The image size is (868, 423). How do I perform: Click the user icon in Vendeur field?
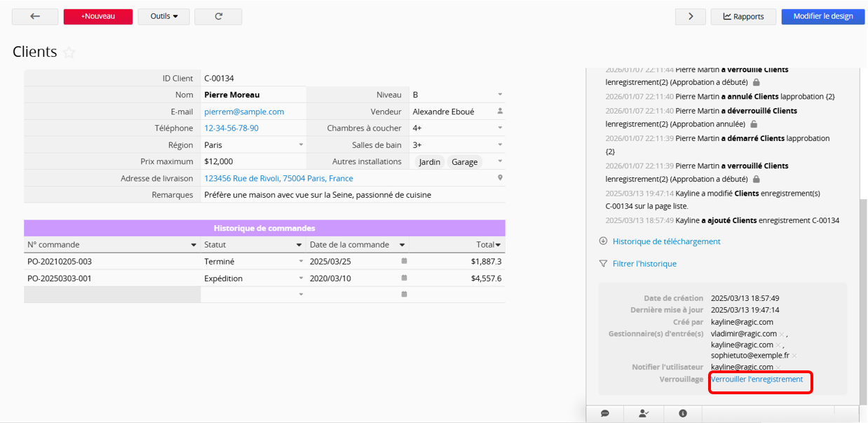point(500,112)
